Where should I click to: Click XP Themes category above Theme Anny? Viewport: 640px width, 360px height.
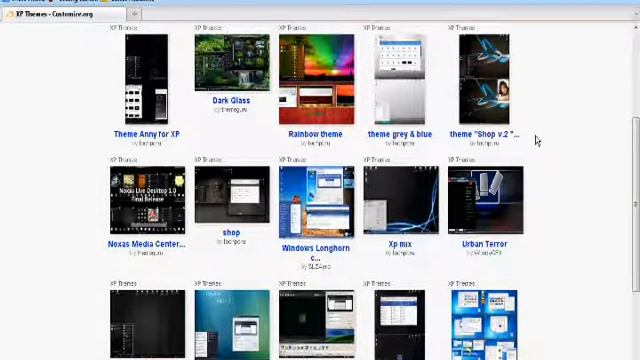click(x=124, y=28)
